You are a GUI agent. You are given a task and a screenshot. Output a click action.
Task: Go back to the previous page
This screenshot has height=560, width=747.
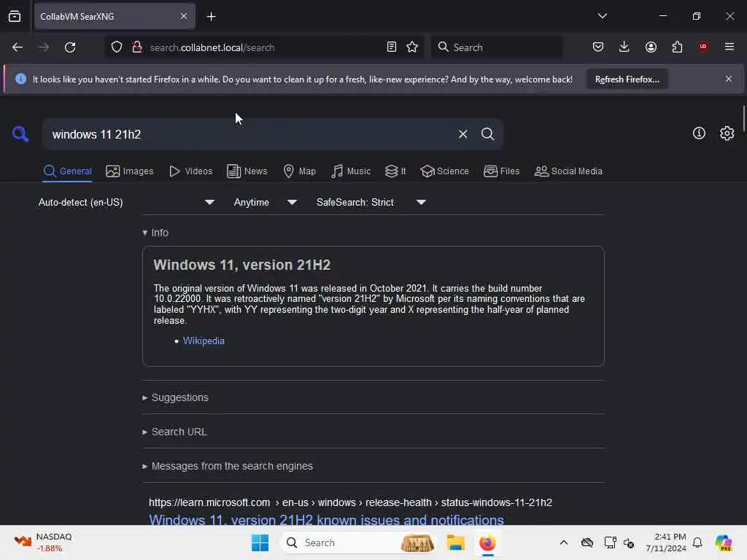click(x=18, y=47)
